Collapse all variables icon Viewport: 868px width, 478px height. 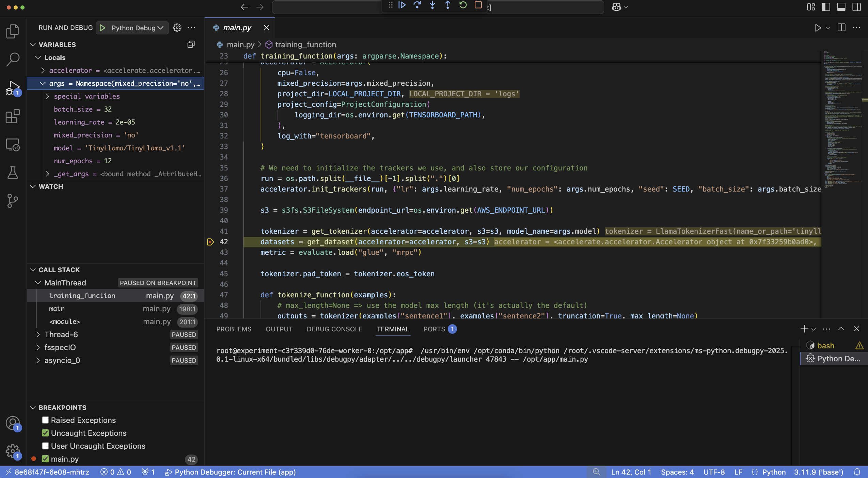(191, 45)
